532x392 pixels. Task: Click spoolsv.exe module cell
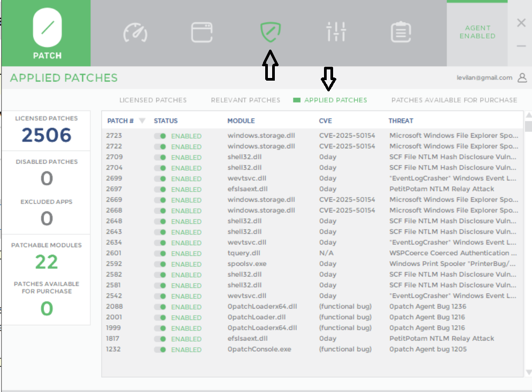tap(246, 264)
